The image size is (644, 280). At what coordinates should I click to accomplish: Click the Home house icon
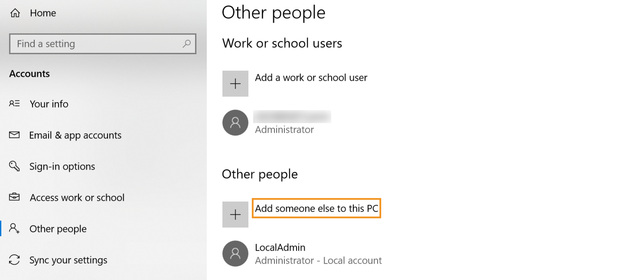pyautogui.click(x=15, y=13)
